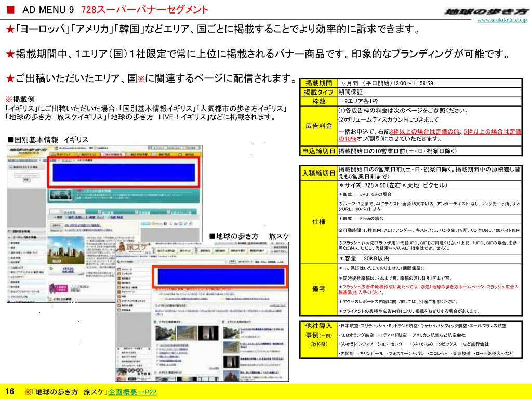Click the 掲載期間 header cell
This screenshot has width=532, height=399.
[318, 83]
